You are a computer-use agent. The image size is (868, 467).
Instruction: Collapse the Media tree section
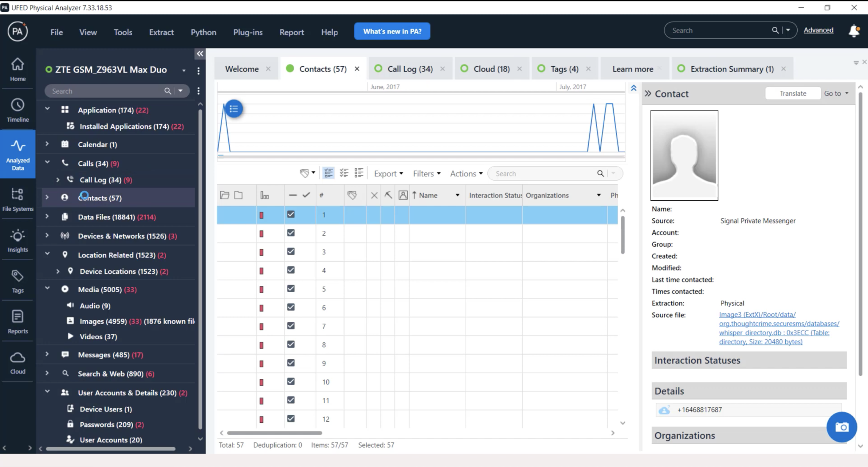[47, 289]
